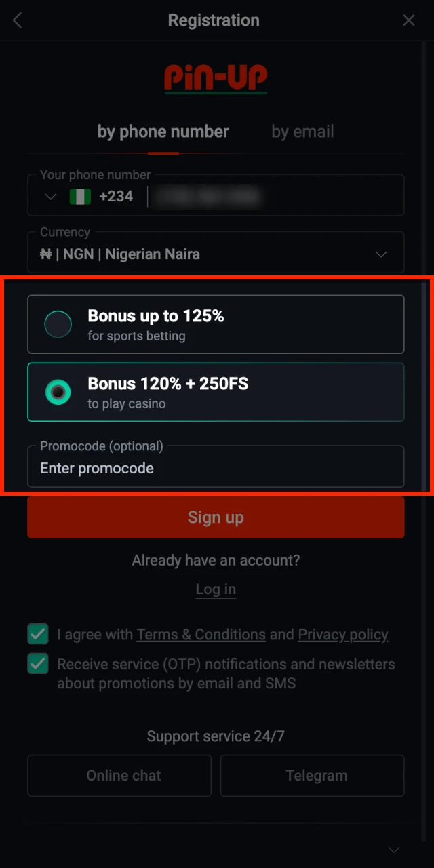The width and height of the screenshot is (434, 868).
Task: Select the 120% + 250FS casino bonus
Action: coord(58,392)
